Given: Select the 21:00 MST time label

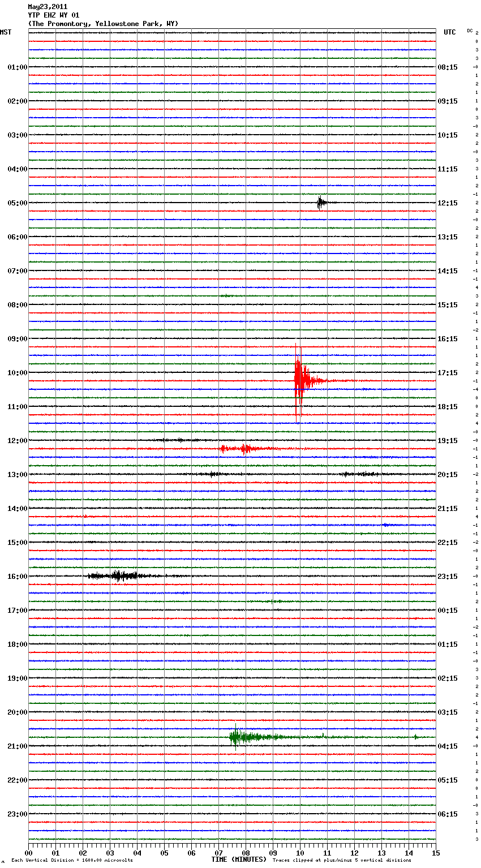Looking at the screenshot, I should point(17,746).
